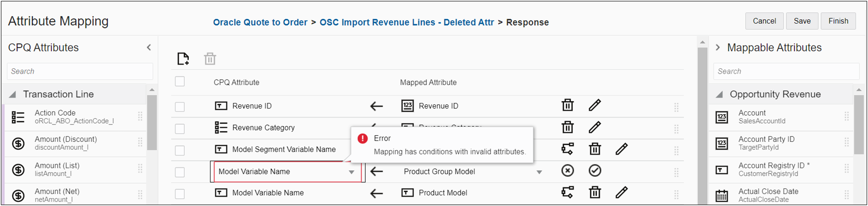Edit the Product Model mapping row

pyautogui.click(x=621, y=192)
